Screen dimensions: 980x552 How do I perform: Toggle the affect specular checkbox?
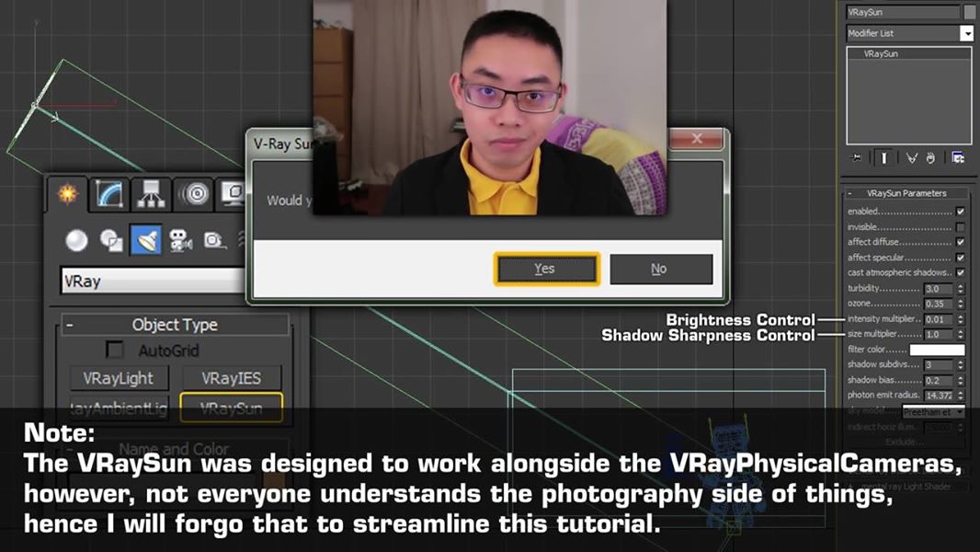[961, 258]
